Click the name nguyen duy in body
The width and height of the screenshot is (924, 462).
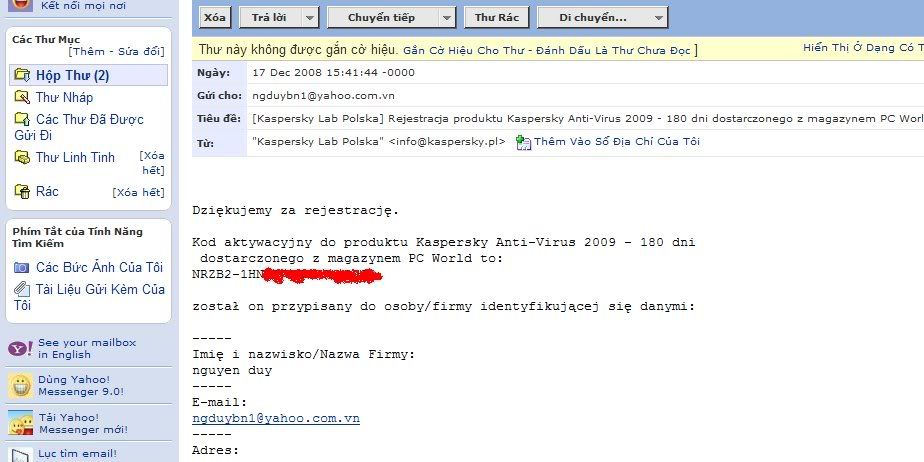pyautogui.click(x=232, y=371)
